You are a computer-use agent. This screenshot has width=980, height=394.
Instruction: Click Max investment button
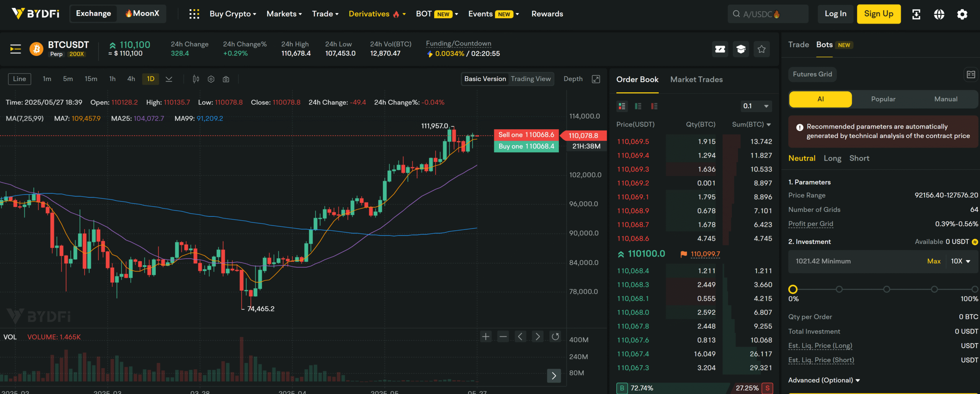[x=934, y=261]
